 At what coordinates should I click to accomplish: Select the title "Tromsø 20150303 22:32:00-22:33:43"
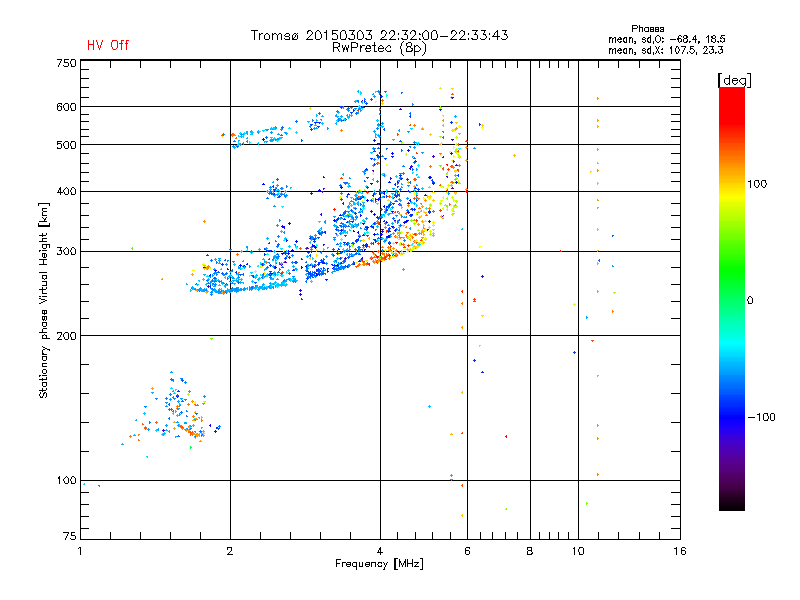pyautogui.click(x=379, y=35)
